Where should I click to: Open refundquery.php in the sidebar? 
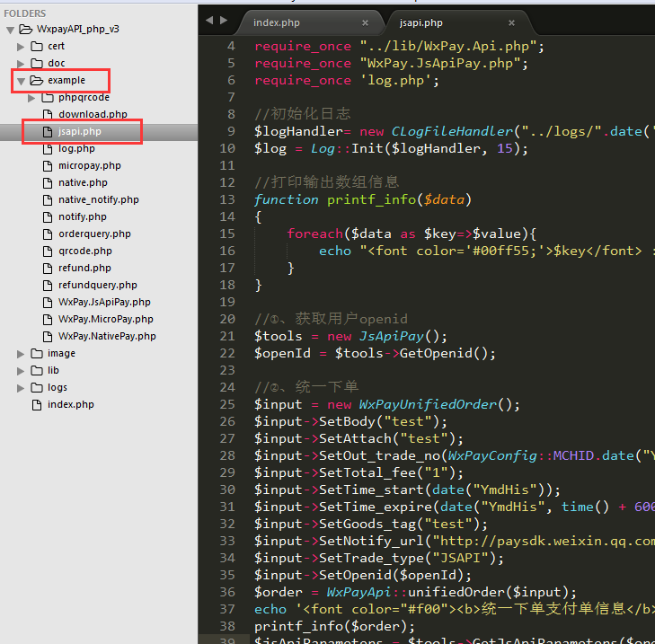[x=98, y=286]
